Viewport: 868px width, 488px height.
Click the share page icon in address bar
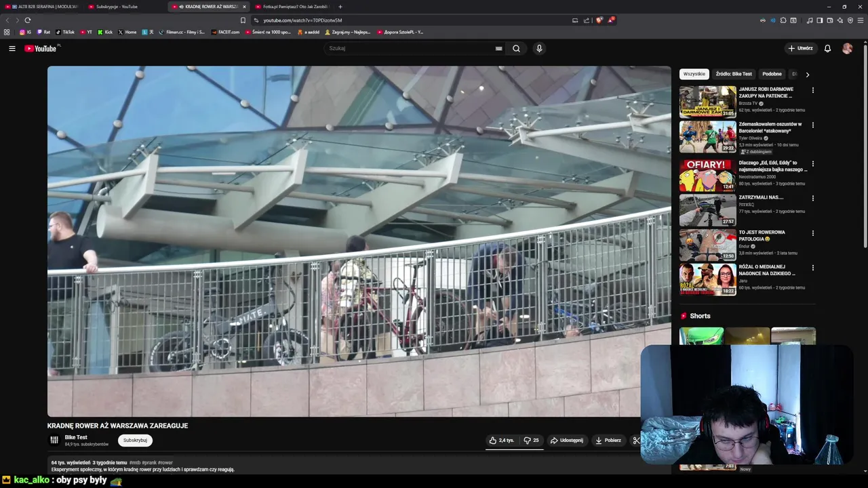coord(587,20)
